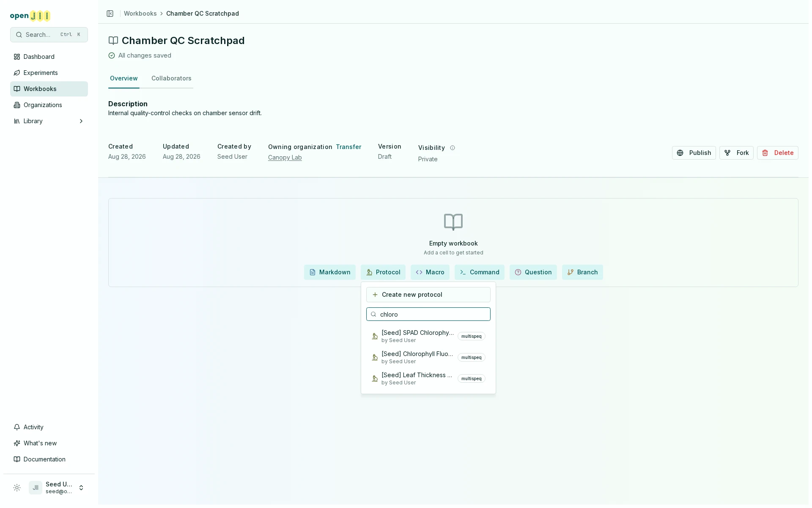Viewport: 812px width, 508px height.
Task: Add a Markdown cell
Action: (x=329, y=272)
